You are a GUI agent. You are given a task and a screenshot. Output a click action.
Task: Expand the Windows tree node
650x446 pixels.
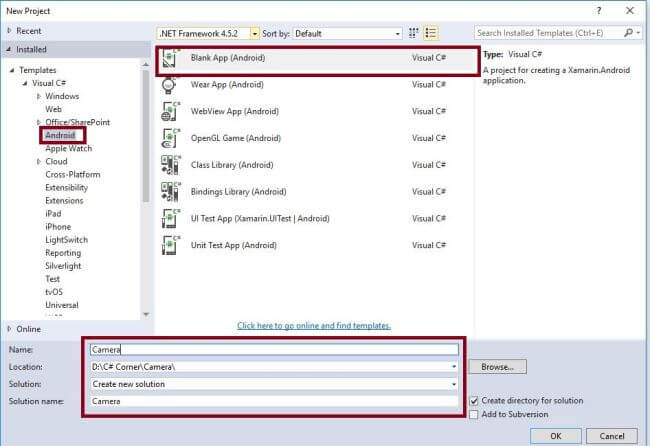[x=39, y=96]
